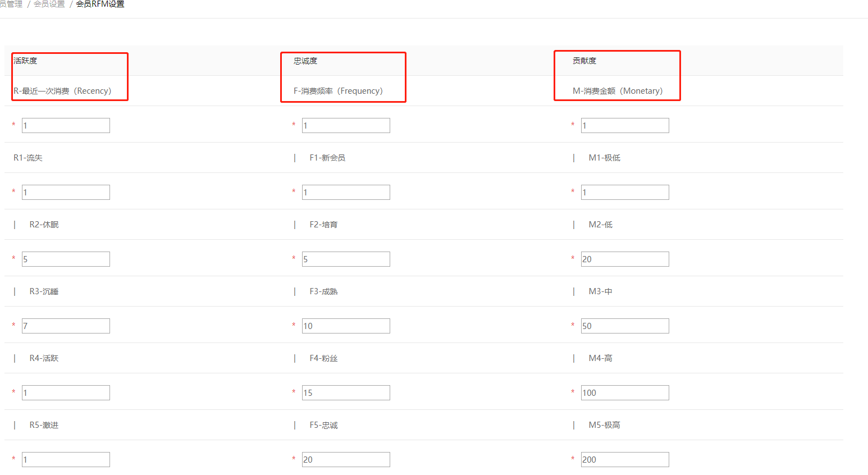The height and width of the screenshot is (475, 868).
Task: Edit the Frequency field containing 10
Action: point(346,326)
